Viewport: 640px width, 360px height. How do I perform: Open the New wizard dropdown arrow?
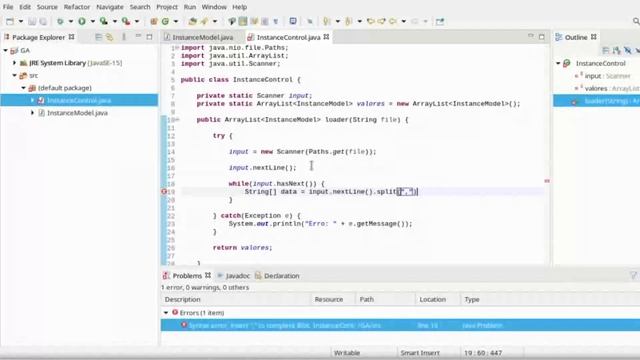point(20,21)
